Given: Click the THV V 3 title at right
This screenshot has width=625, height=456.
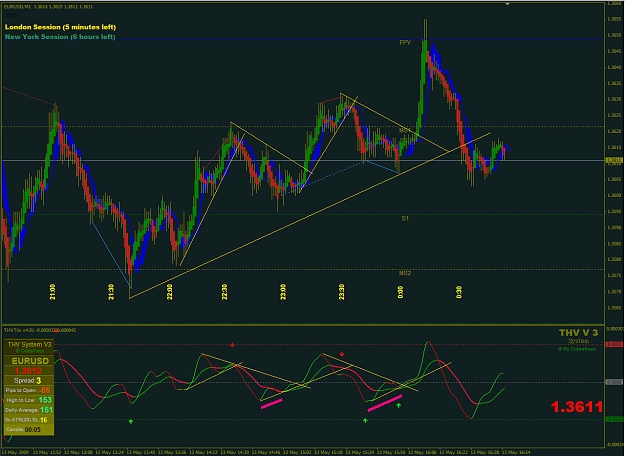Looking at the screenshot, I should [x=578, y=333].
